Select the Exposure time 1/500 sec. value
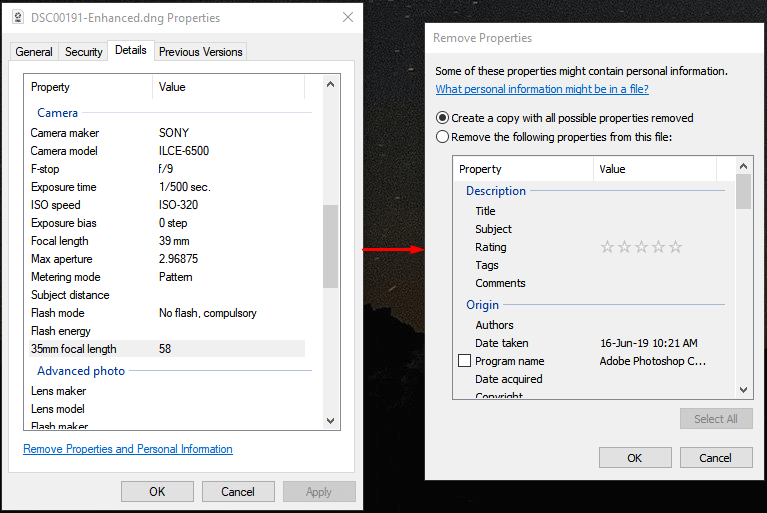Image resolution: width=767 pixels, height=513 pixels. (x=185, y=187)
